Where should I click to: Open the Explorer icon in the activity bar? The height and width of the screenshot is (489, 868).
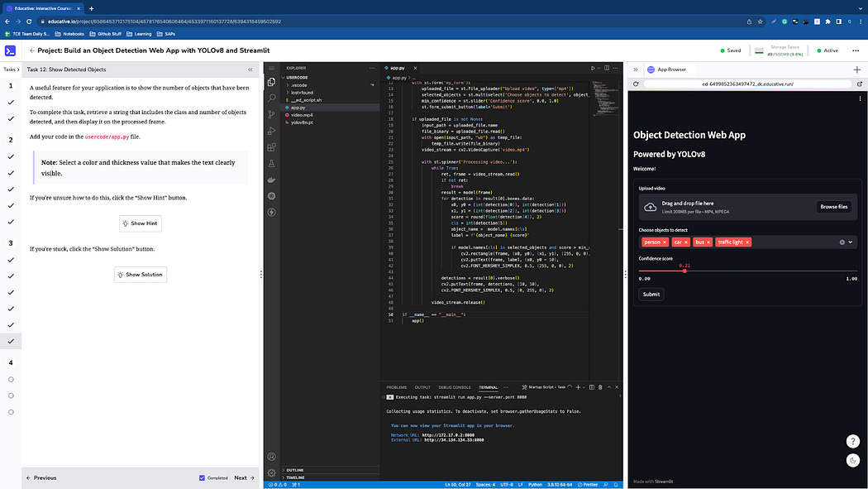pyautogui.click(x=271, y=82)
